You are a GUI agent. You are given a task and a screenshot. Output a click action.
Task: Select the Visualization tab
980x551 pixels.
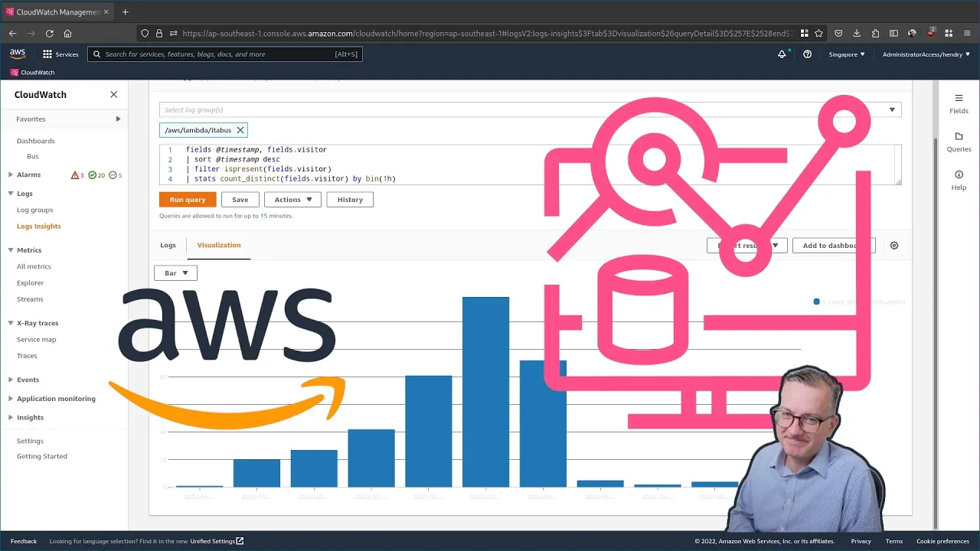[219, 245]
